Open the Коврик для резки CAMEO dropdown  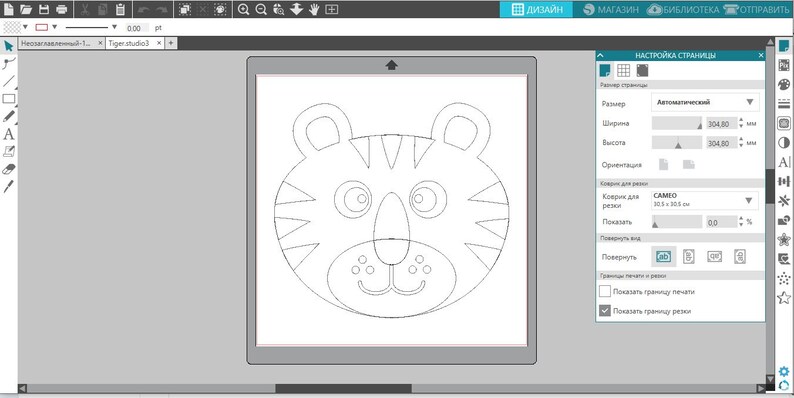(x=705, y=201)
